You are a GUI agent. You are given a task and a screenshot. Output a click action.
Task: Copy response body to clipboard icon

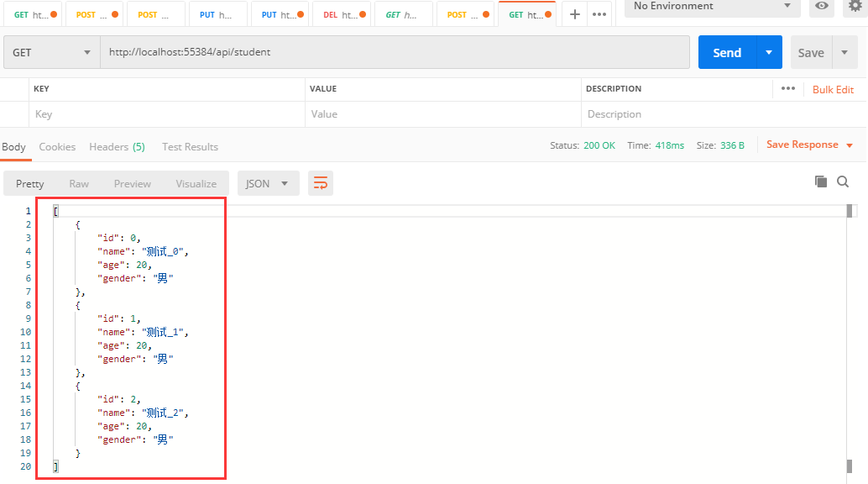[821, 181]
